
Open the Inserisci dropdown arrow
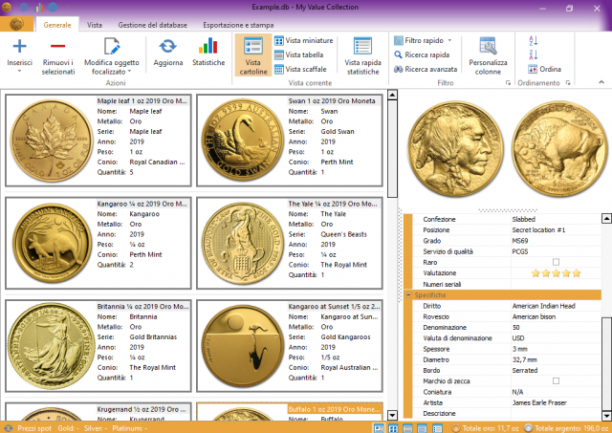(x=20, y=71)
